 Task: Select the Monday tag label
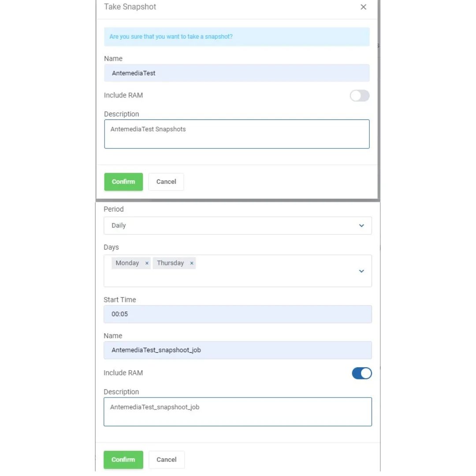point(127,263)
